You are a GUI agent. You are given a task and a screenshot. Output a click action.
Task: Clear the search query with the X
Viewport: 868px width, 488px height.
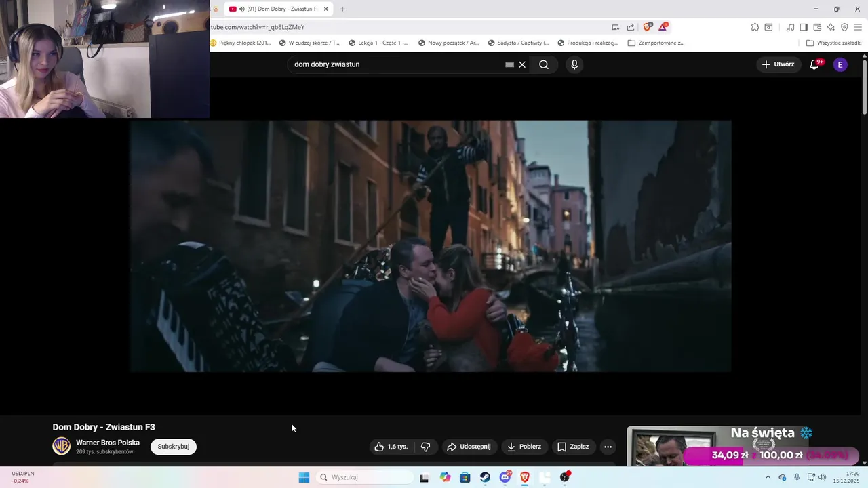coord(522,64)
